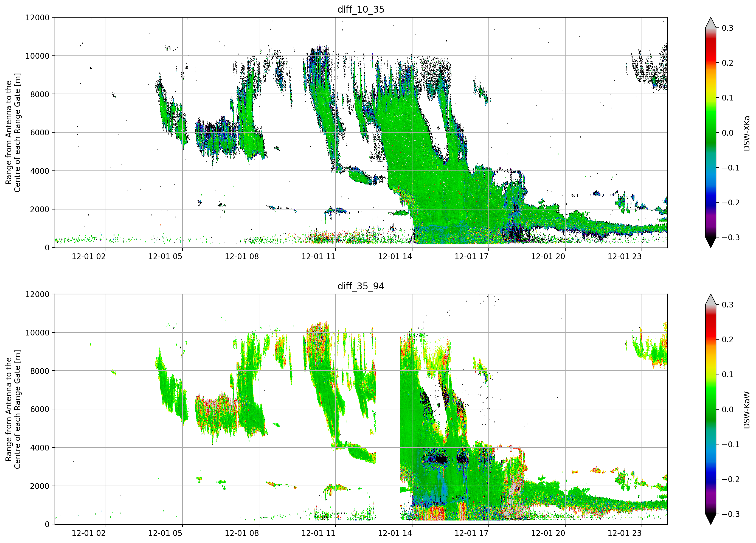Click the 12000 y-tick of diff_10_35 plot
Screen dimensions: 756x543
tap(37, 18)
